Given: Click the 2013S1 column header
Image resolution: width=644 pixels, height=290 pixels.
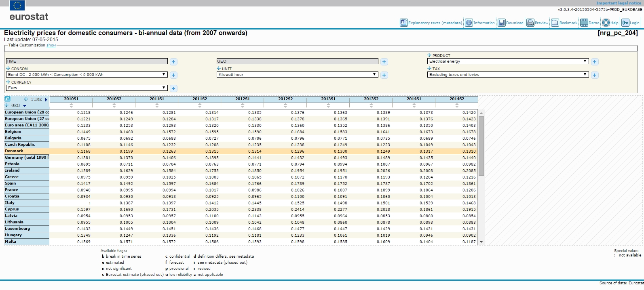Looking at the screenshot, I should pyautogui.click(x=328, y=99).
